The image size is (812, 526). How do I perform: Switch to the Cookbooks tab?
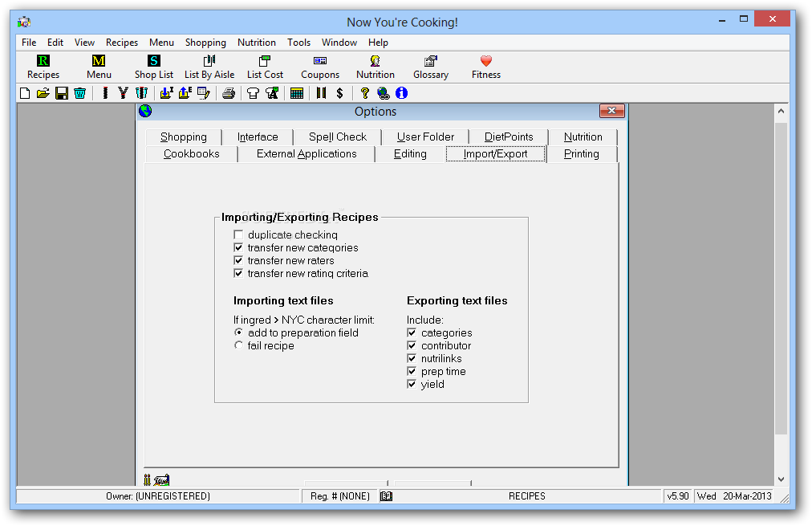click(192, 154)
